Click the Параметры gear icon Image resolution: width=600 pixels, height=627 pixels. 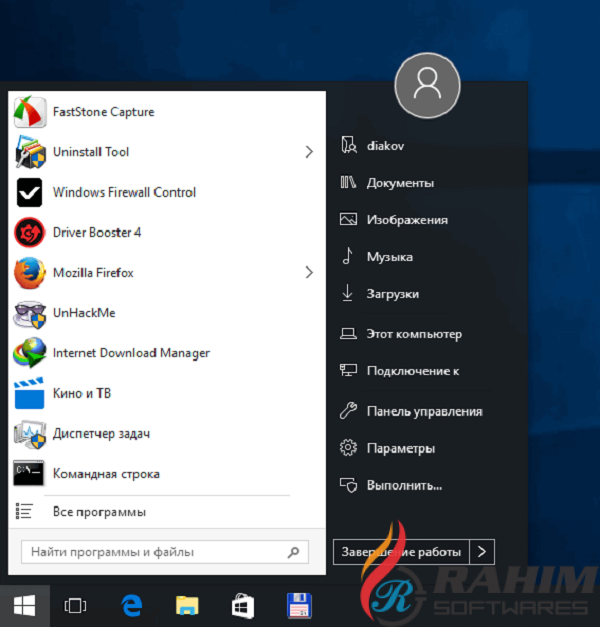(x=348, y=447)
